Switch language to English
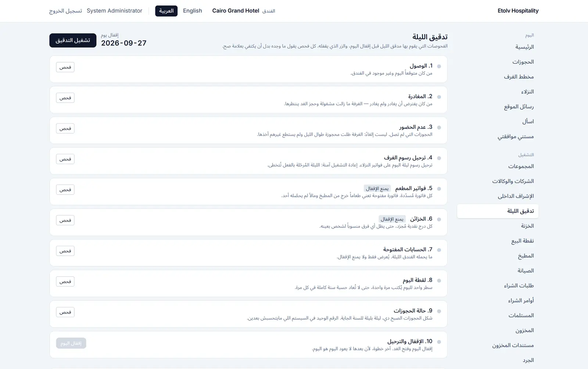This screenshot has width=588, height=369. 193,11
